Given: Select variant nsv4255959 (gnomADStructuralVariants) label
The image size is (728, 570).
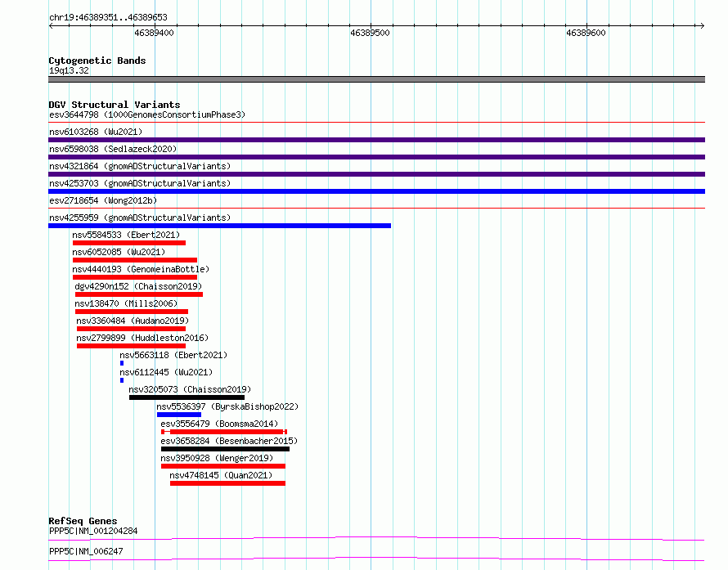Looking at the screenshot, I should [x=140, y=218].
